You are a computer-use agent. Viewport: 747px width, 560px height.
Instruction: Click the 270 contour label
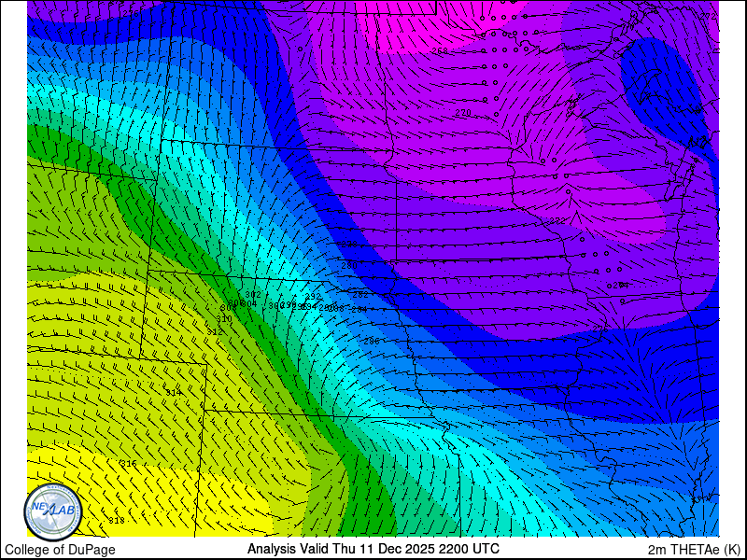pos(463,113)
